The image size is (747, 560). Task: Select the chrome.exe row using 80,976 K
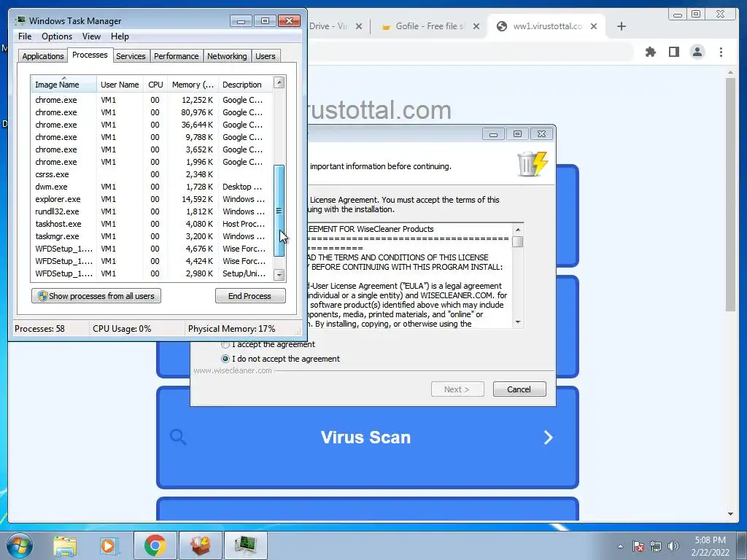[x=152, y=112]
